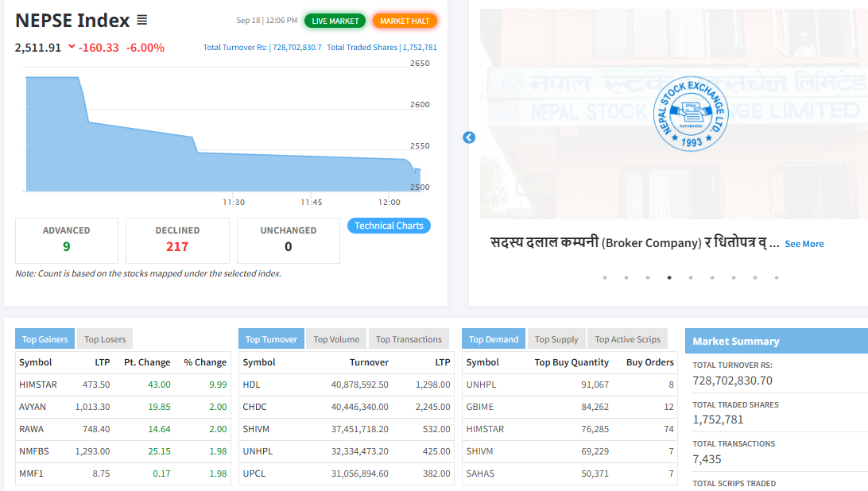Open HIMSTAR symbol in Top Gainers
Image resolution: width=868 pixels, height=491 pixels.
tap(37, 385)
